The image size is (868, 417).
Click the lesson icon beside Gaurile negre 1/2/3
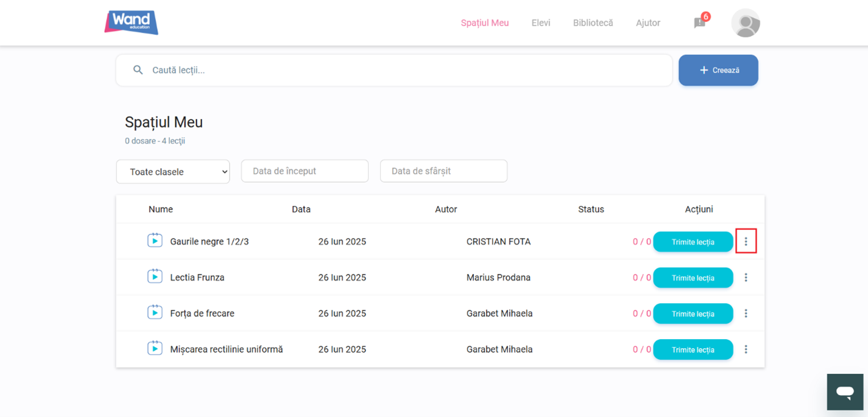tap(155, 240)
